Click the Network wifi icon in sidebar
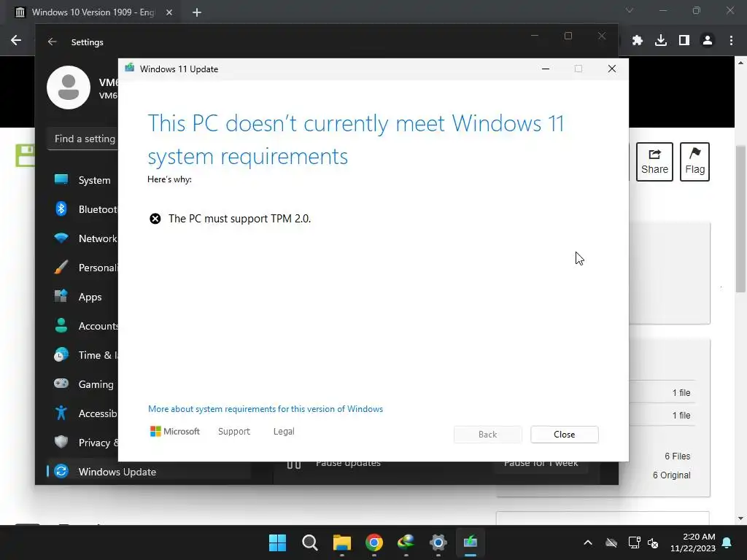Image resolution: width=747 pixels, height=560 pixels. 61,238
